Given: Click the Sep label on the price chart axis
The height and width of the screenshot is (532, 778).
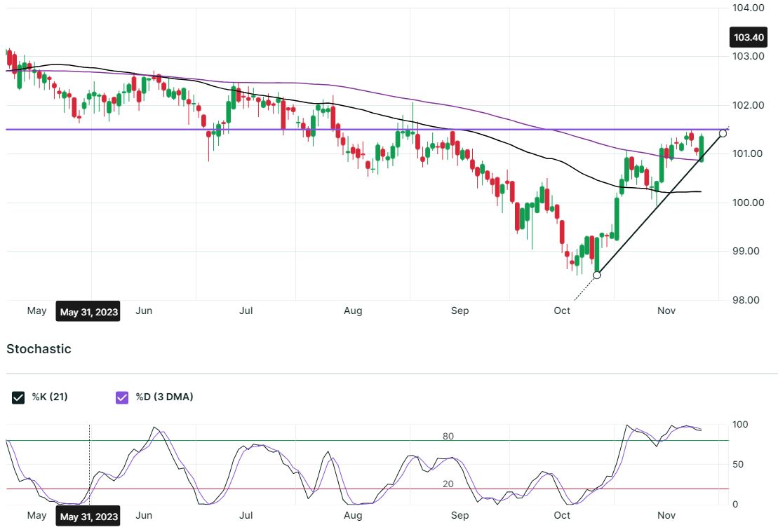Looking at the screenshot, I should 460,311.
